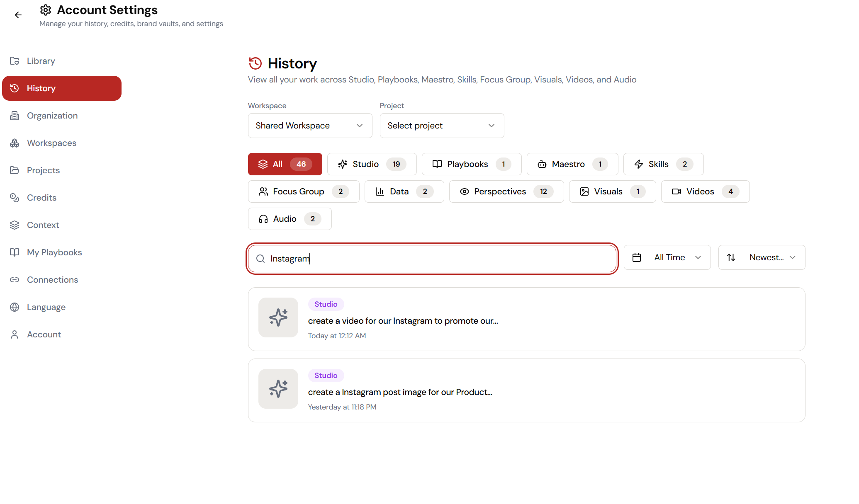Select the Videos filter tab

point(705,191)
